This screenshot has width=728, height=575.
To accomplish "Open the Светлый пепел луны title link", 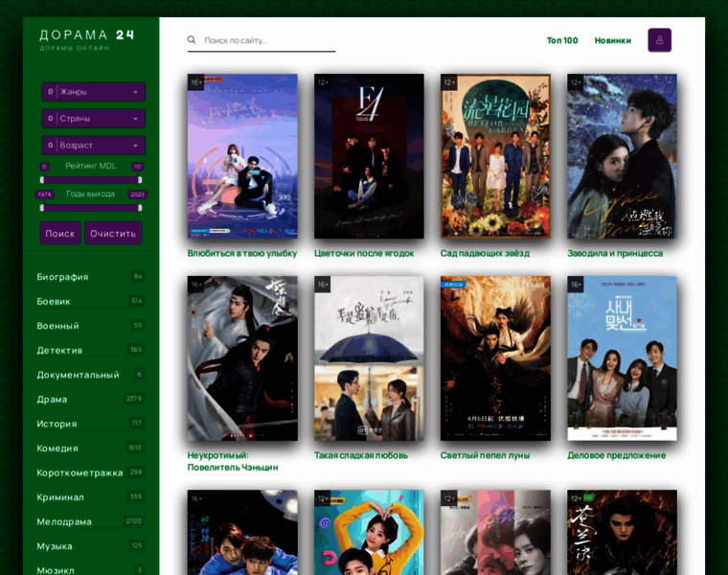I will 485,455.
